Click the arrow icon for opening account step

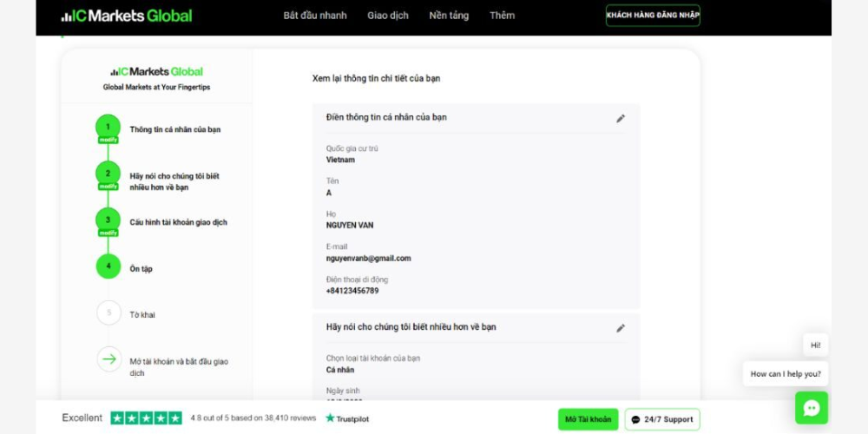point(108,358)
